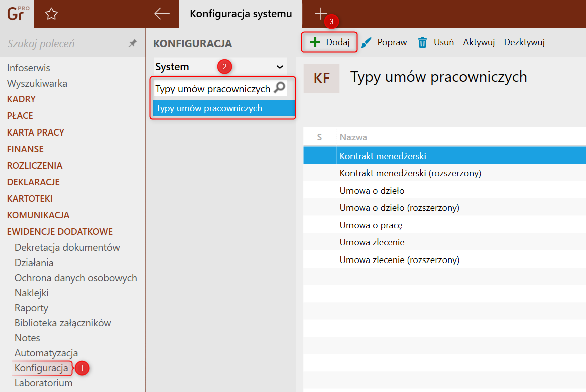
Task: Select Typy umów pracowniczych list item
Action: click(x=224, y=108)
